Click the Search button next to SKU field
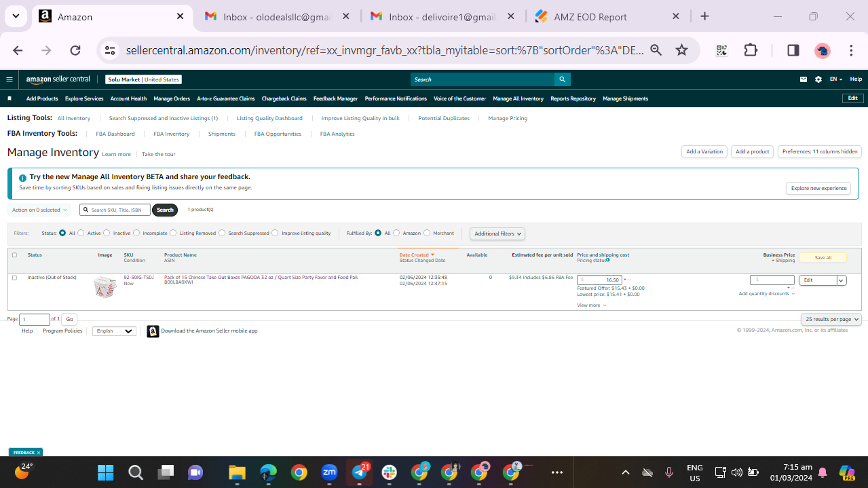The width and height of the screenshot is (868, 488). coord(165,210)
